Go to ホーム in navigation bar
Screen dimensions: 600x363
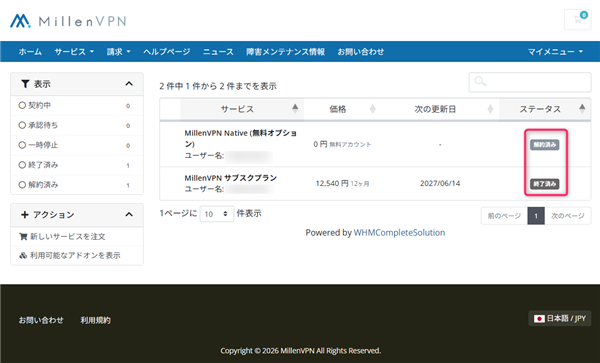tap(30, 52)
